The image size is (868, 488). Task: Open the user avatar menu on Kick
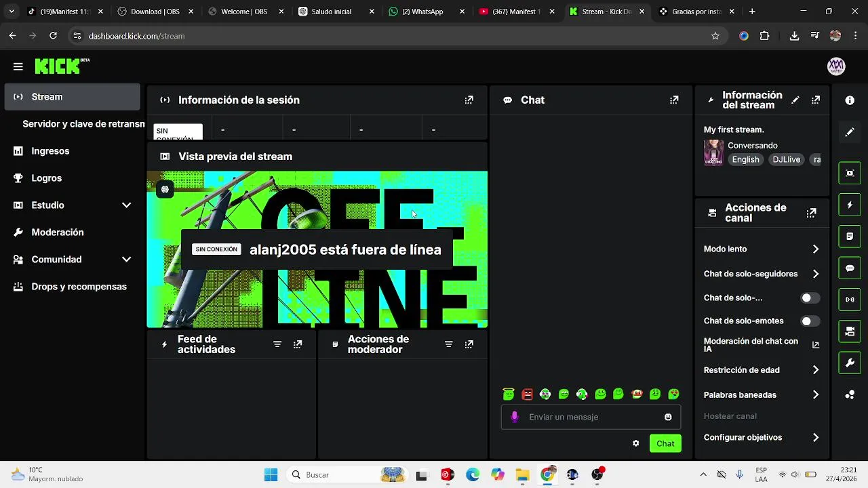[836, 66]
